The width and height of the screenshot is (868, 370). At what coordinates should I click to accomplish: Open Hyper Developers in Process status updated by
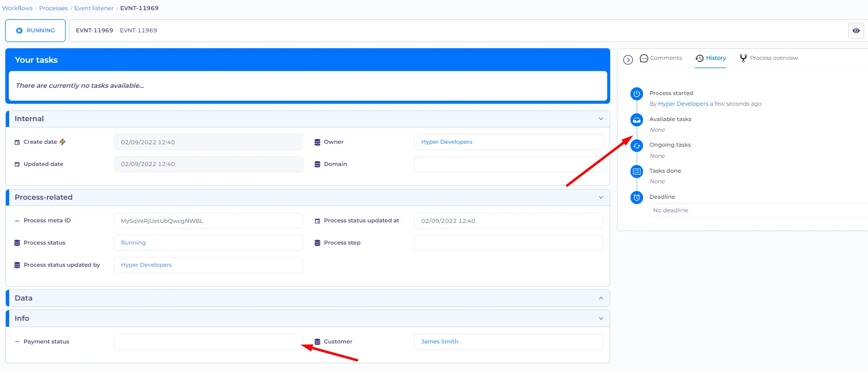click(146, 265)
